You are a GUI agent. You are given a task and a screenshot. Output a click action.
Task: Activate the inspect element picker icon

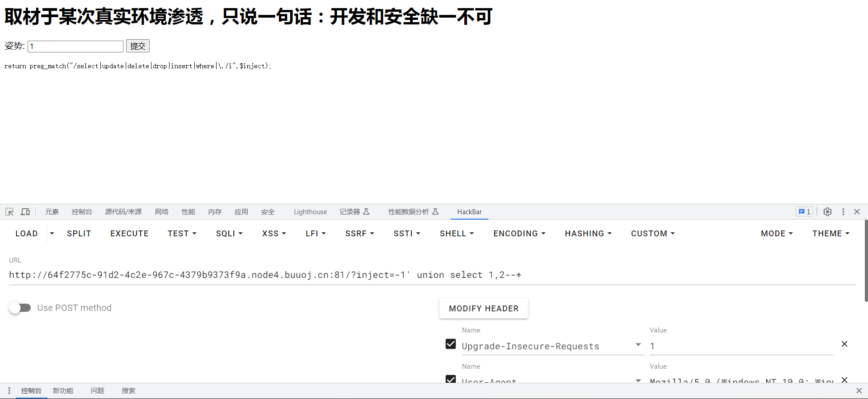pyautogui.click(x=9, y=211)
